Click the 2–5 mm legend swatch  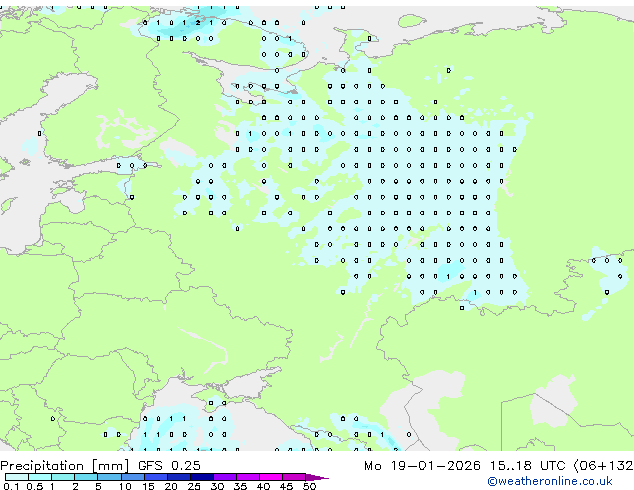[86, 477]
